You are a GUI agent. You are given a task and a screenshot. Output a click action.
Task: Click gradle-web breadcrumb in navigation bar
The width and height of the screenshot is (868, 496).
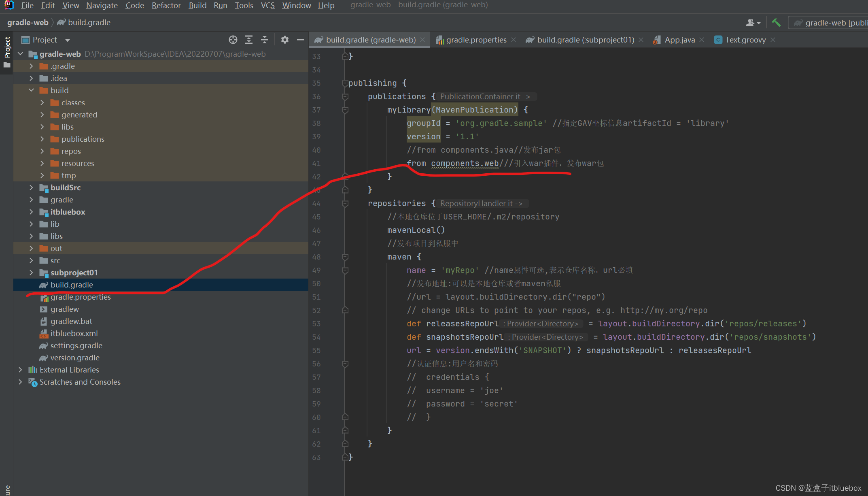pos(28,23)
